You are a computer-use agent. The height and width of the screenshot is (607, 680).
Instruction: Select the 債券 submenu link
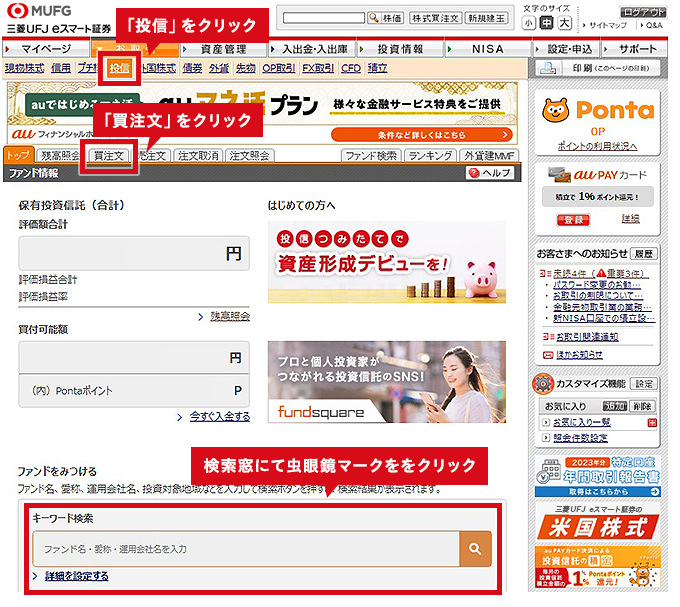pyautogui.click(x=192, y=68)
